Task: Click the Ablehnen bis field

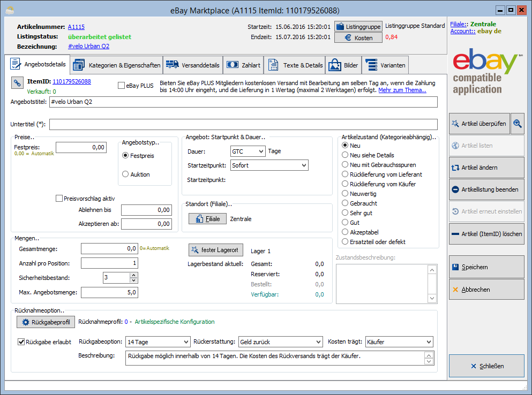Action: click(x=146, y=210)
